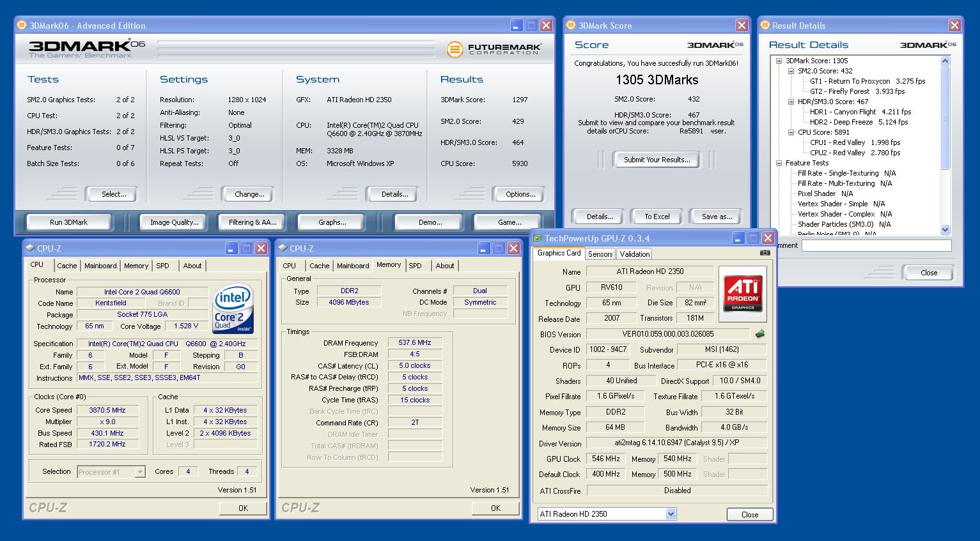
Task: Click Change under Settings
Action: coord(249,194)
